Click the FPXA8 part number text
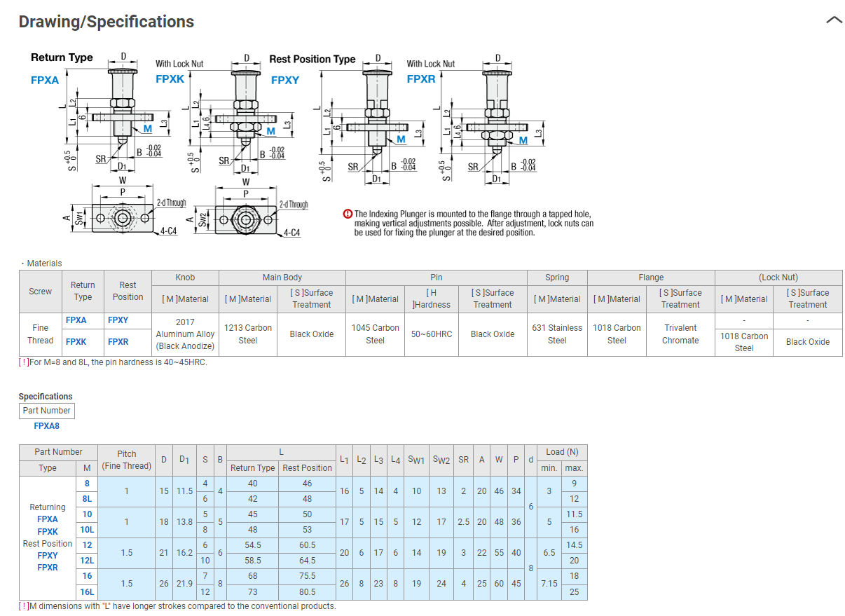 46,426
